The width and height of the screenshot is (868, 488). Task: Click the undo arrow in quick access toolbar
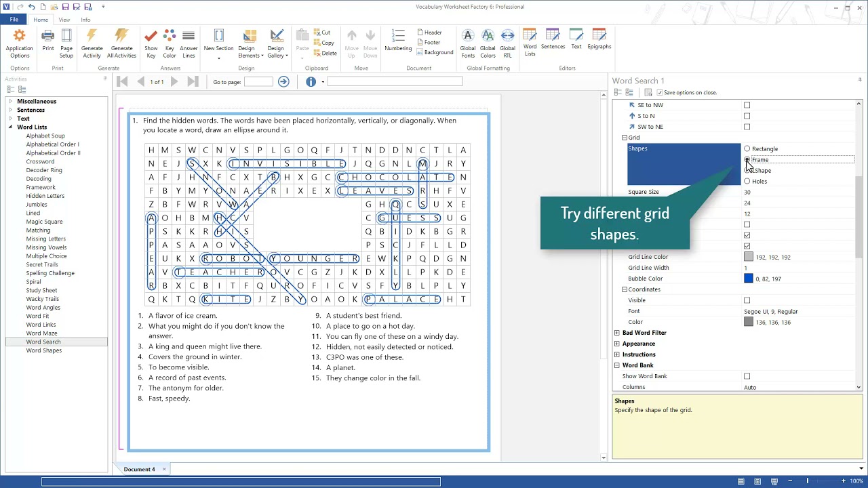[31, 7]
